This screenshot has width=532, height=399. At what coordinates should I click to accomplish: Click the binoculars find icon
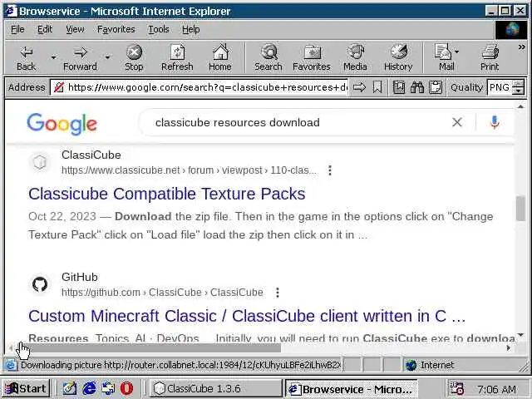click(417, 87)
